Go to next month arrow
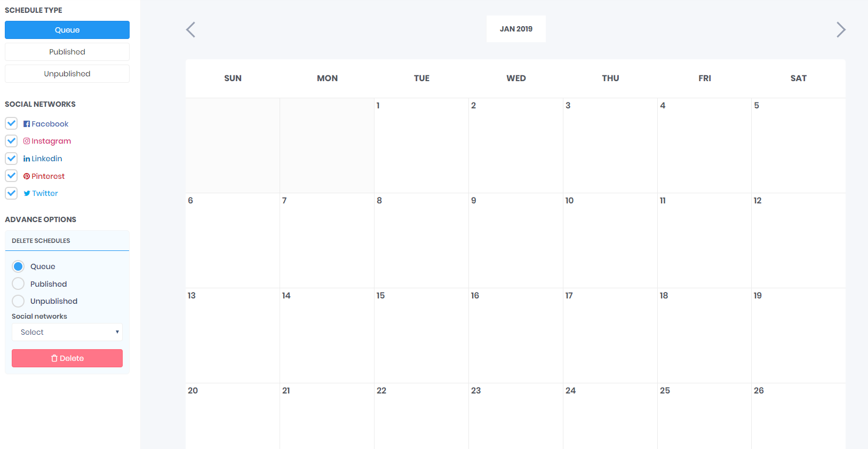This screenshot has width=868, height=449. [841, 29]
